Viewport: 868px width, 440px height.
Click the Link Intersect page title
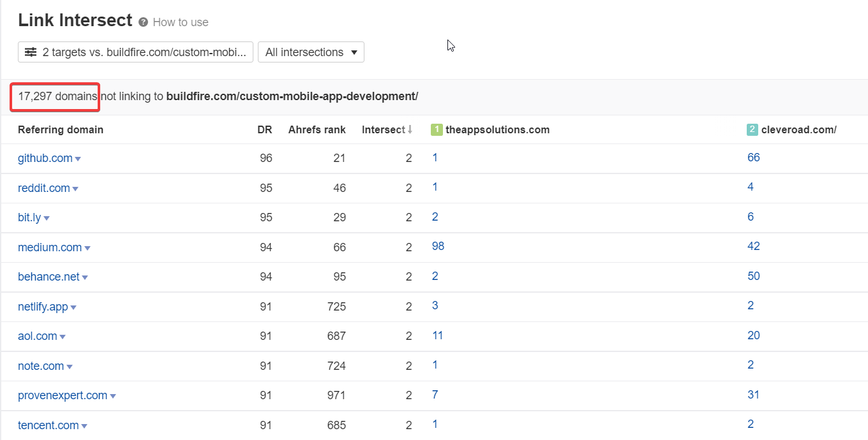[x=75, y=20]
